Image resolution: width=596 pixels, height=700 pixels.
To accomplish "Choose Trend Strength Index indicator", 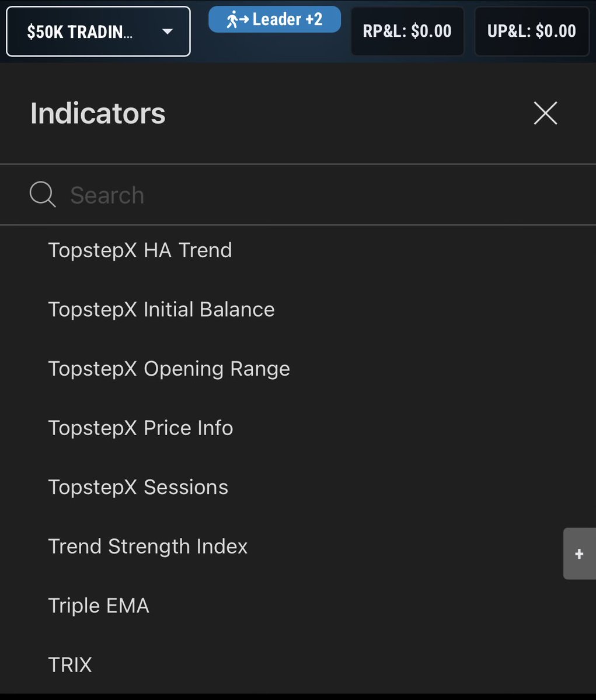I will click(148, 547).
